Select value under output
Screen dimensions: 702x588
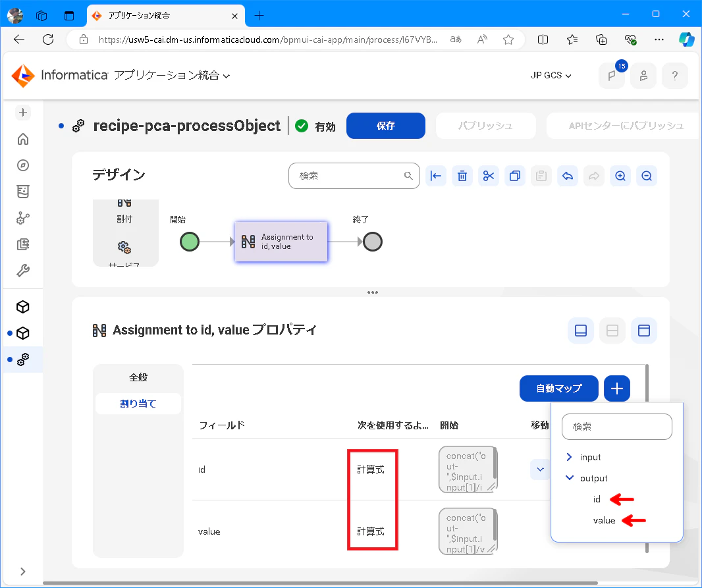pos(604,520)
